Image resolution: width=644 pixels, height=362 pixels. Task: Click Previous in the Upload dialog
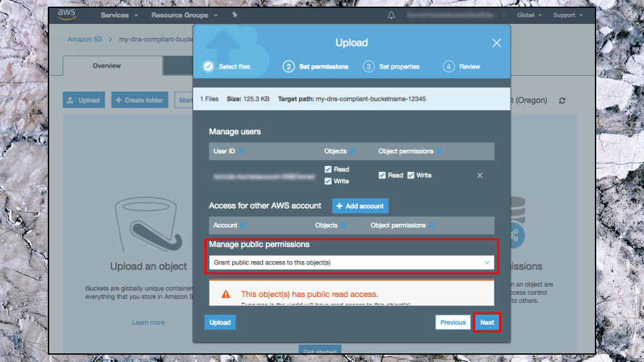click(x=453, y=323)
